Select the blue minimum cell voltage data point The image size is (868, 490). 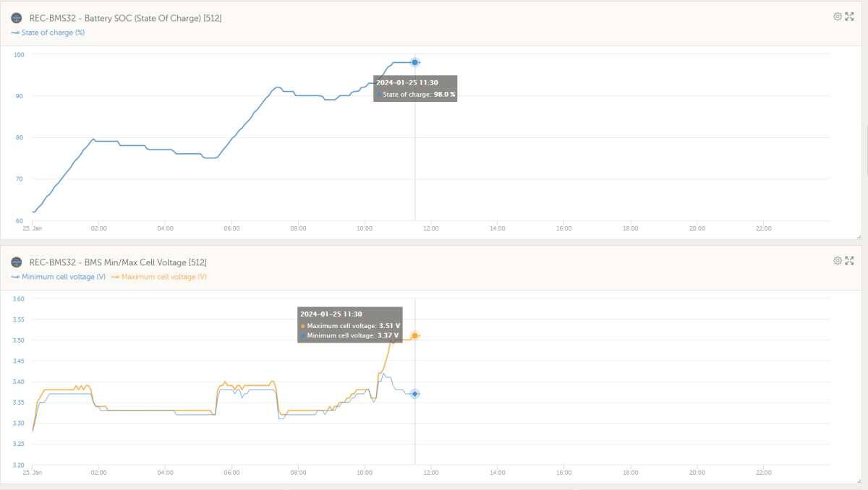click(x=414, y=394)
